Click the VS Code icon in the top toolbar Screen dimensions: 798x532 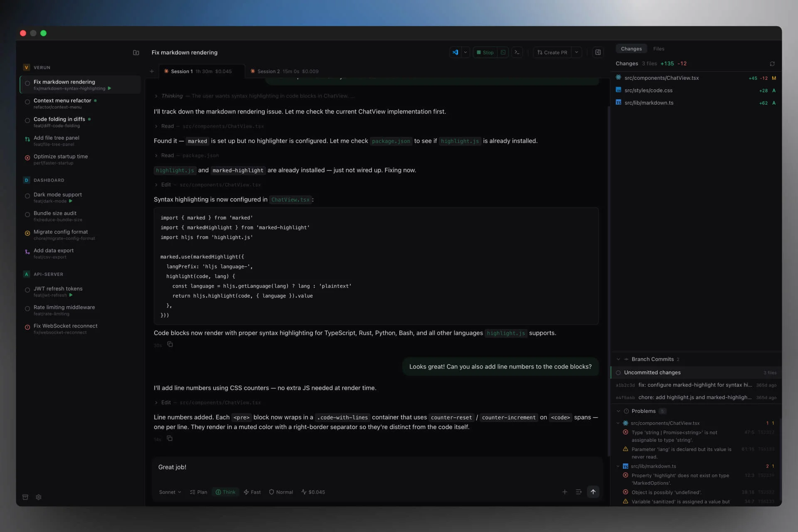[455, 52]
